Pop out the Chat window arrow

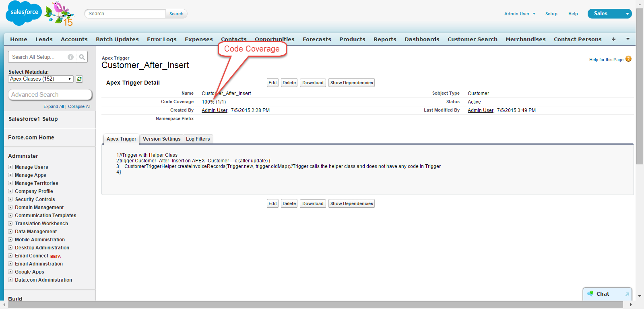[627, 294]
